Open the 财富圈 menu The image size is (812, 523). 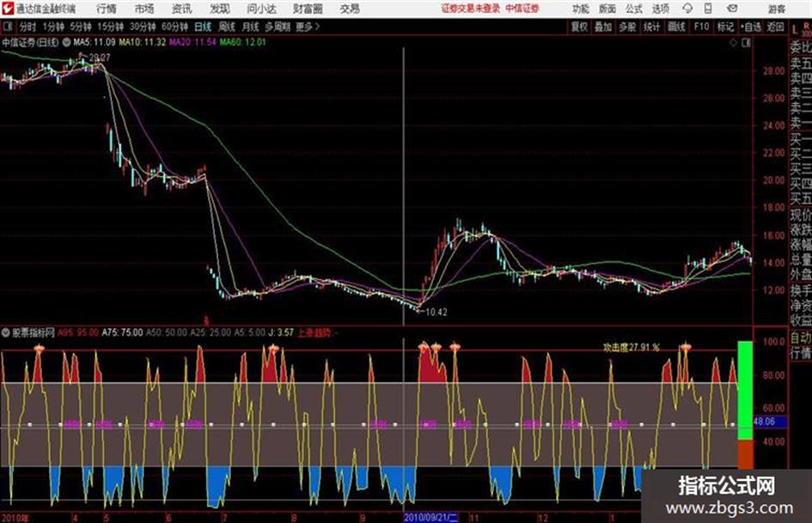point(308,9)
